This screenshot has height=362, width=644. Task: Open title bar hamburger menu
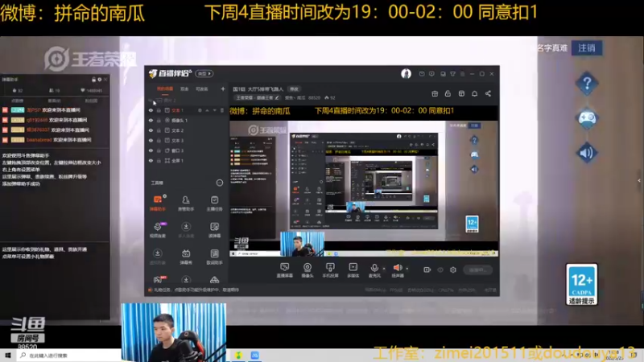point(462,74)
